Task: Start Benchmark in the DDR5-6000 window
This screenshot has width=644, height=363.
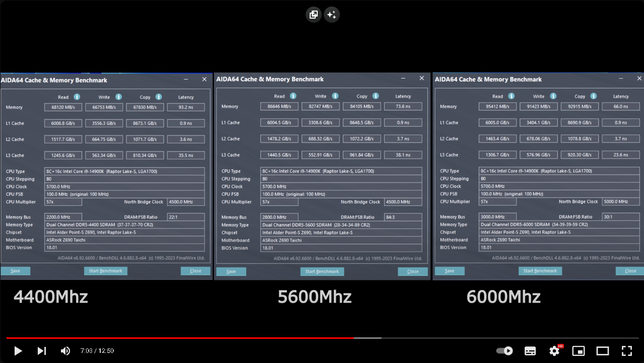Action: 540,271
